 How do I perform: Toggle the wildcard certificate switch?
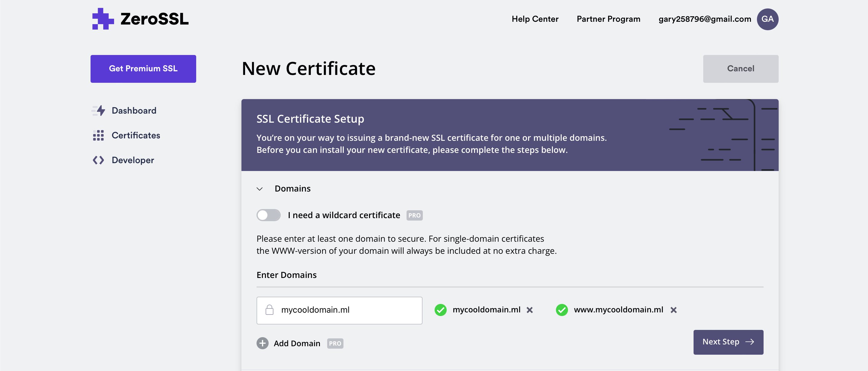click(x=269, y=215)
